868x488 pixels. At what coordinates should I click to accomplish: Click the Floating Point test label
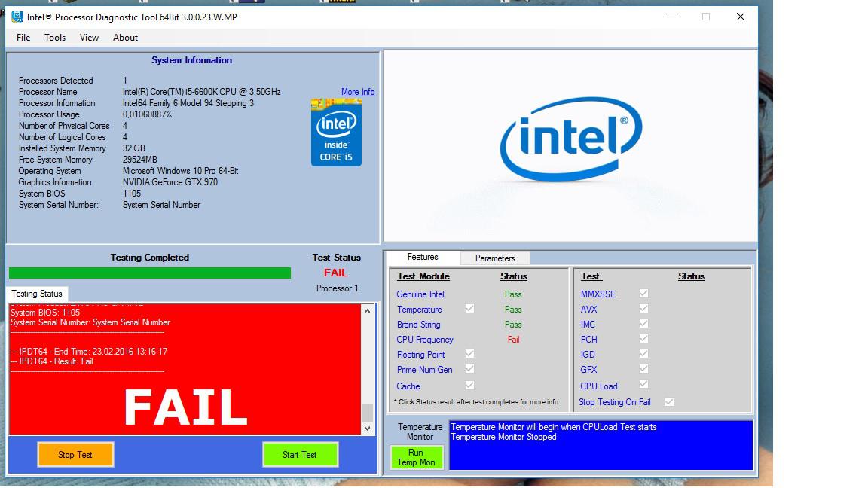(420, 355)
